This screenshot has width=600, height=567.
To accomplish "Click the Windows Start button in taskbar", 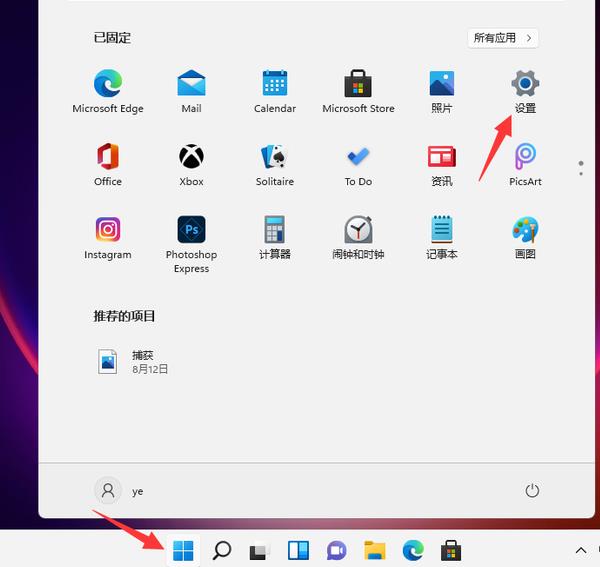I will pos(183,551).
